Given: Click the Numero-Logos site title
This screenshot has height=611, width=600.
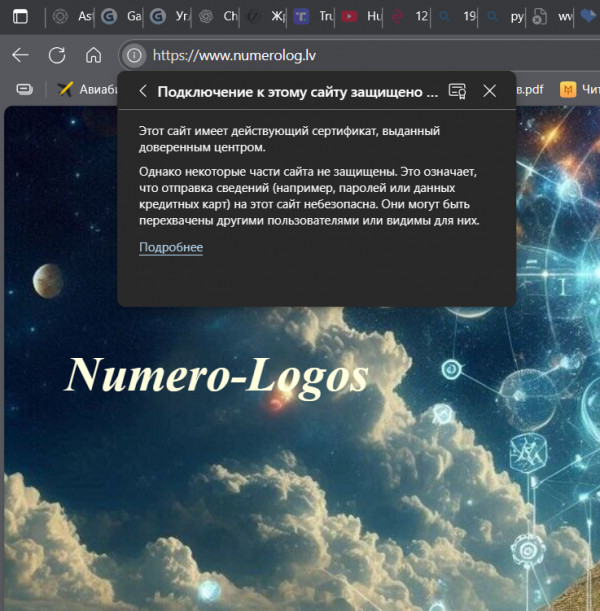Looking at the screenshot, I should click(x=216, y=375).
